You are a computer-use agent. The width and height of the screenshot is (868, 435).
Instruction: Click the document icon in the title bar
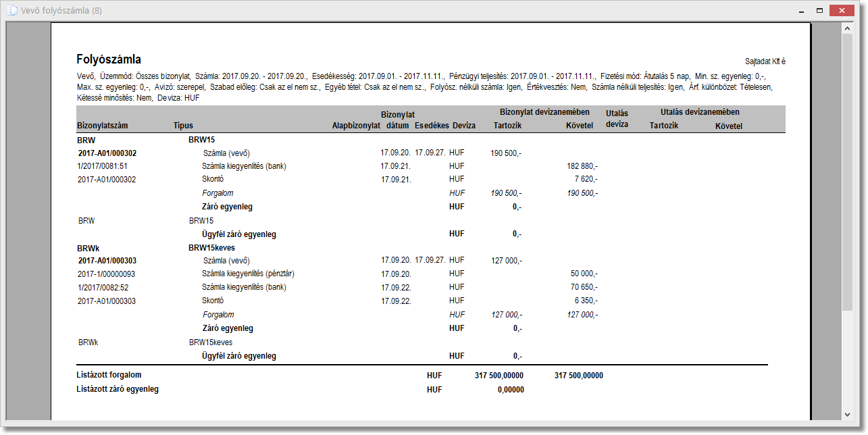11,11
